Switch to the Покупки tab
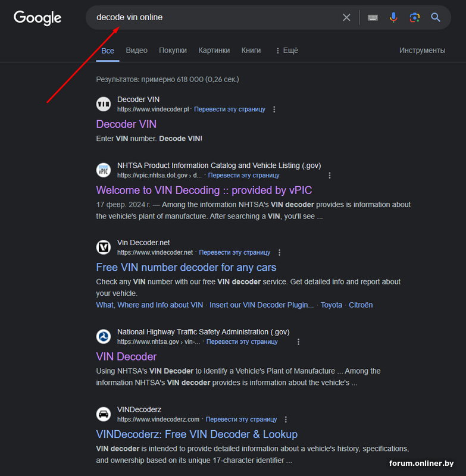 [173, 51]
